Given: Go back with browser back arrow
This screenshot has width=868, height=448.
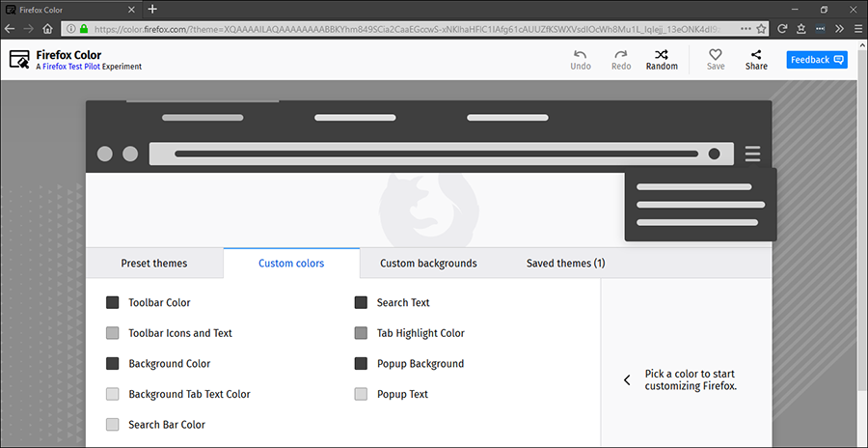Looking at the screenshot, I should click(10, 29).
